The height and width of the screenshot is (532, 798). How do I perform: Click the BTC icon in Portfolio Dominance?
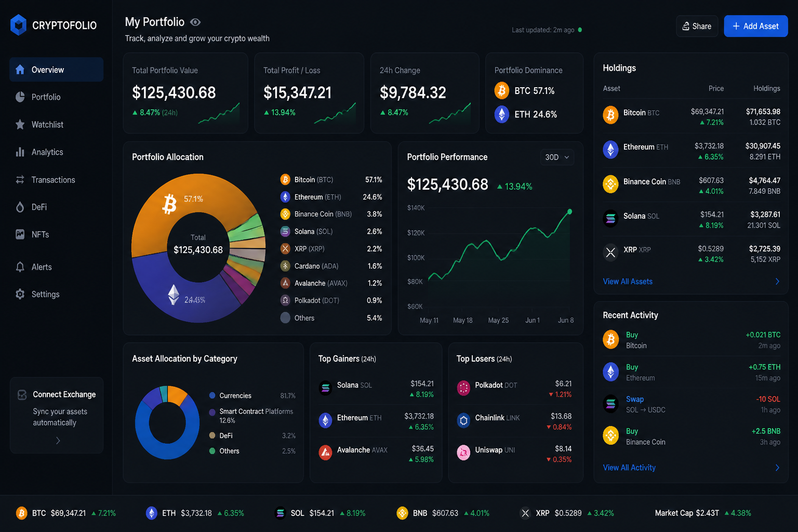click(x=501, y=90)
